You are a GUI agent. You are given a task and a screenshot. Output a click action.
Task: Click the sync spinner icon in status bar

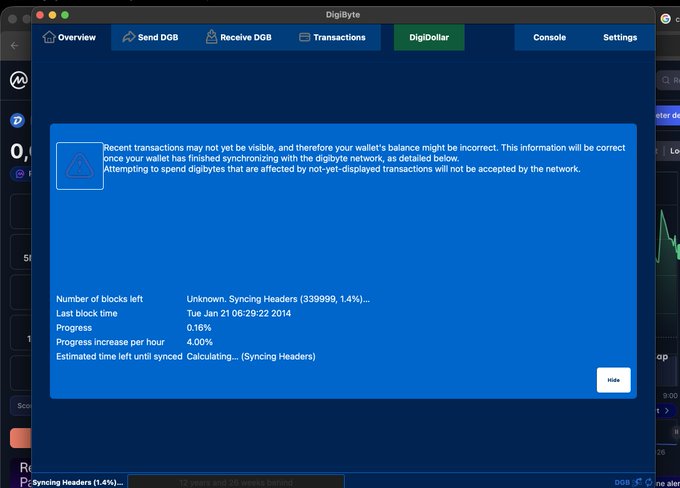tap(649, 482)
